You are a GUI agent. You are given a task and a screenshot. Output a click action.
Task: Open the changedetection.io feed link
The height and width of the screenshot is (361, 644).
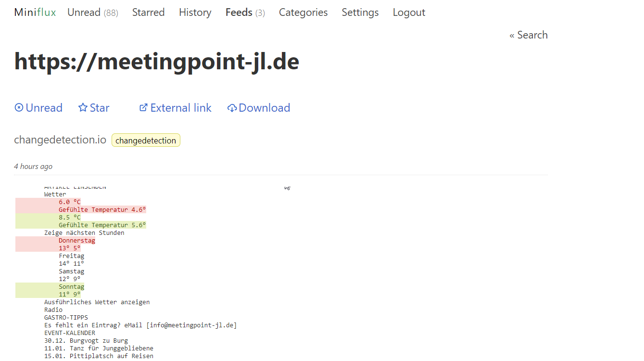[x=60, y=140]
